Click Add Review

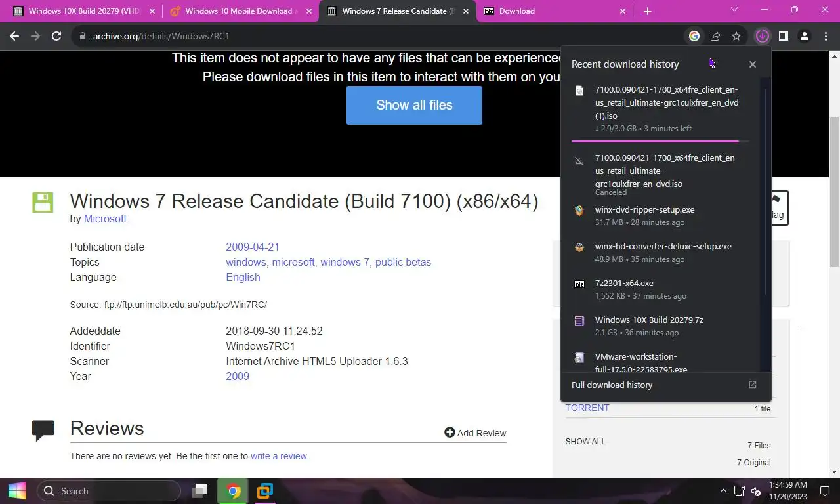coord(475,432)
